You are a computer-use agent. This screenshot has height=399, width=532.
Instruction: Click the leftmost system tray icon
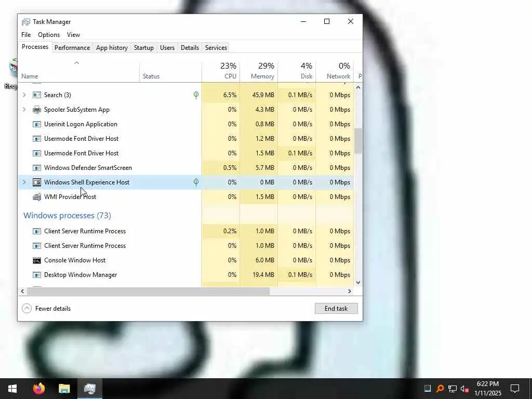point(428,389)
